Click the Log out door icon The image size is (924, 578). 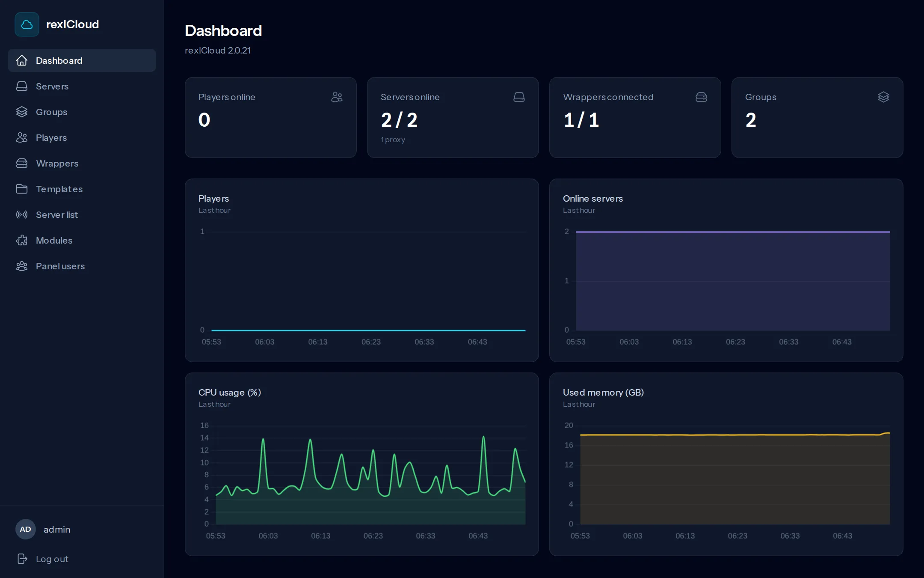(22, 559)
